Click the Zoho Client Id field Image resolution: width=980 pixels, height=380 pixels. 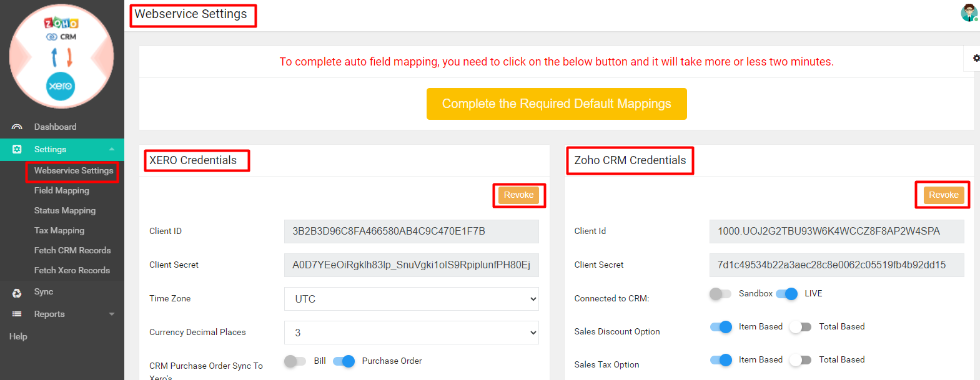click(x=836, y=231)
